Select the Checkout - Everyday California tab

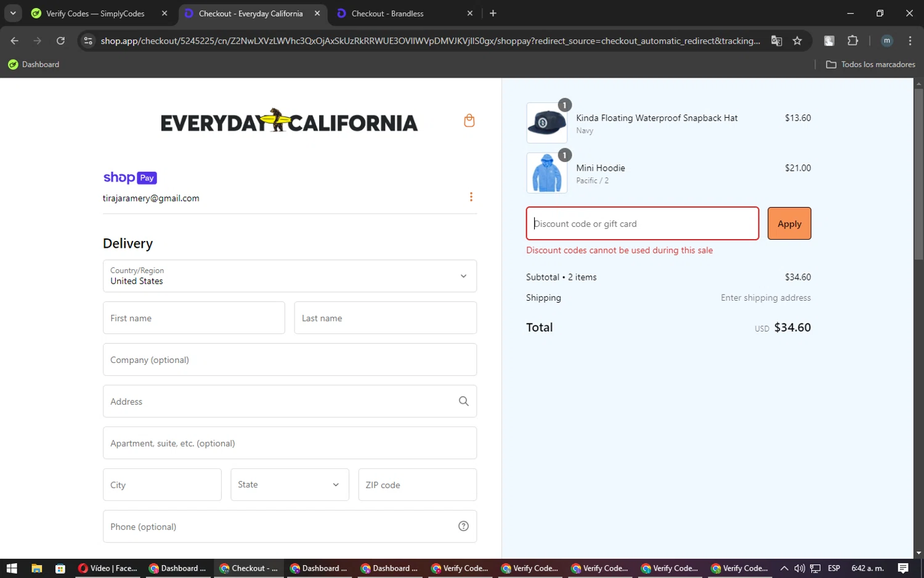pyautogui.click(x=253, y=13)
